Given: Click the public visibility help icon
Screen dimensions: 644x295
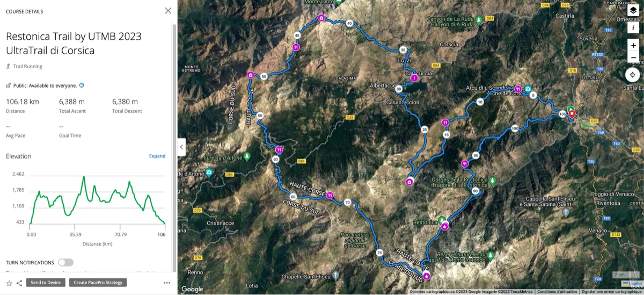Looking at the screenshot, I should 82,85.
